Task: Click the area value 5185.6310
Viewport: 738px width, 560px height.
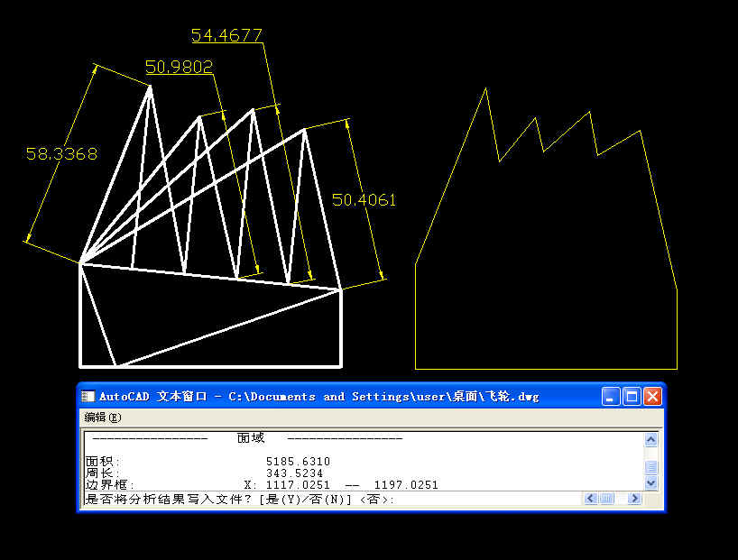Action: (298, 462)
